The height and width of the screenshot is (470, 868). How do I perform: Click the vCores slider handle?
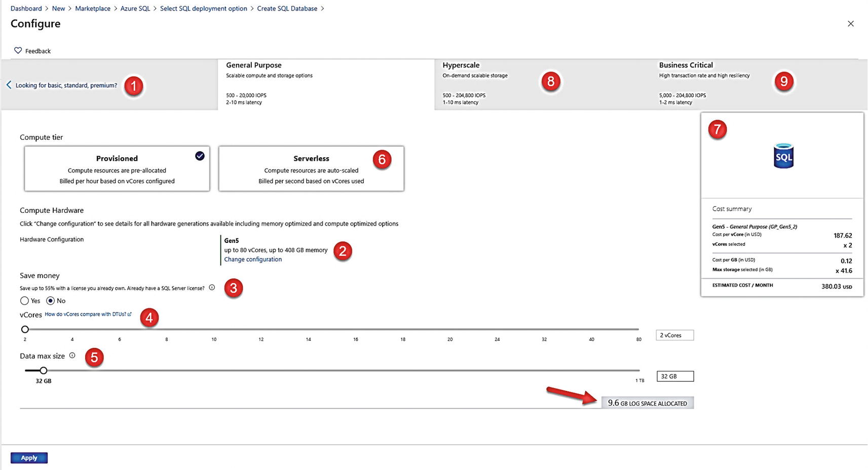click(x=25, y=329)
